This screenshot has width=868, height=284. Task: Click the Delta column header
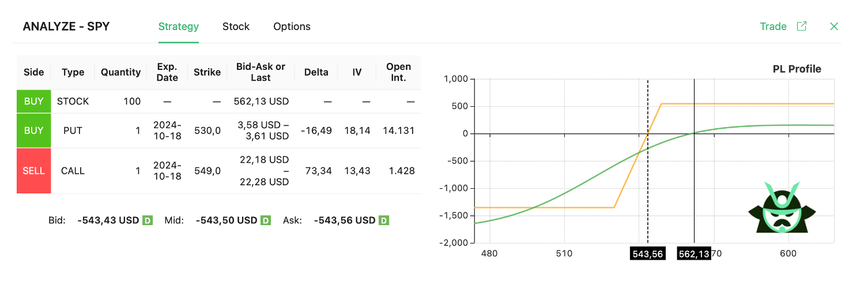pos(316,72)
